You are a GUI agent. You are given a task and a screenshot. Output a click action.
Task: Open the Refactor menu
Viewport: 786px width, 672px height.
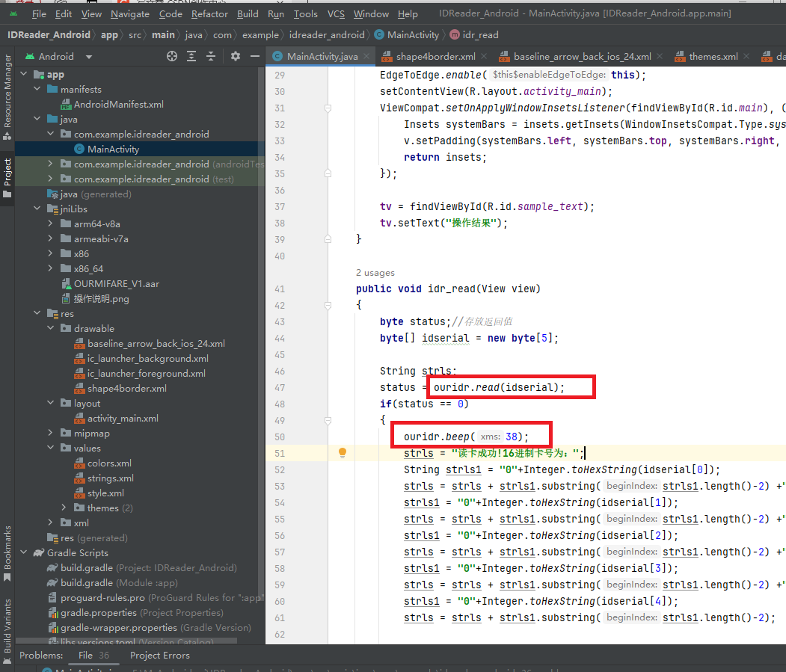click(x=209, y=13)
